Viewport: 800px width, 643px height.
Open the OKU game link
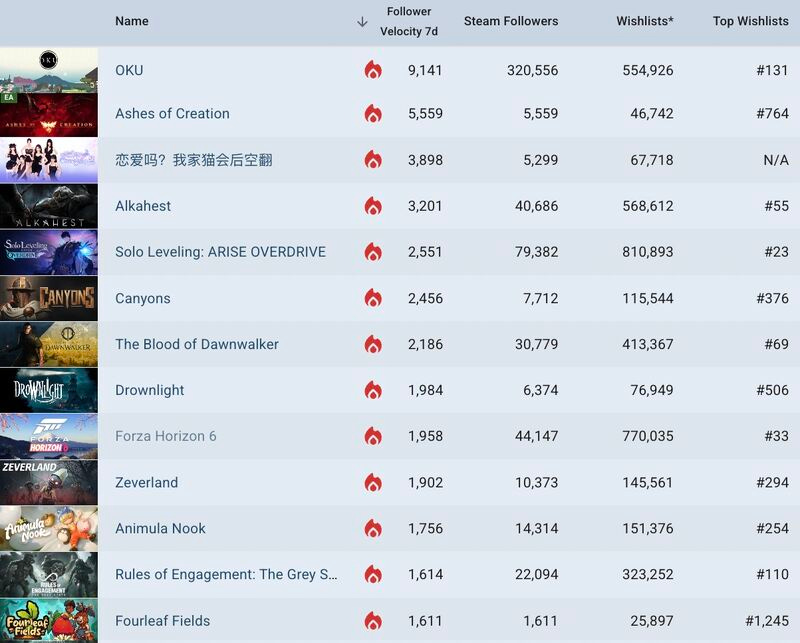point(129,70)
